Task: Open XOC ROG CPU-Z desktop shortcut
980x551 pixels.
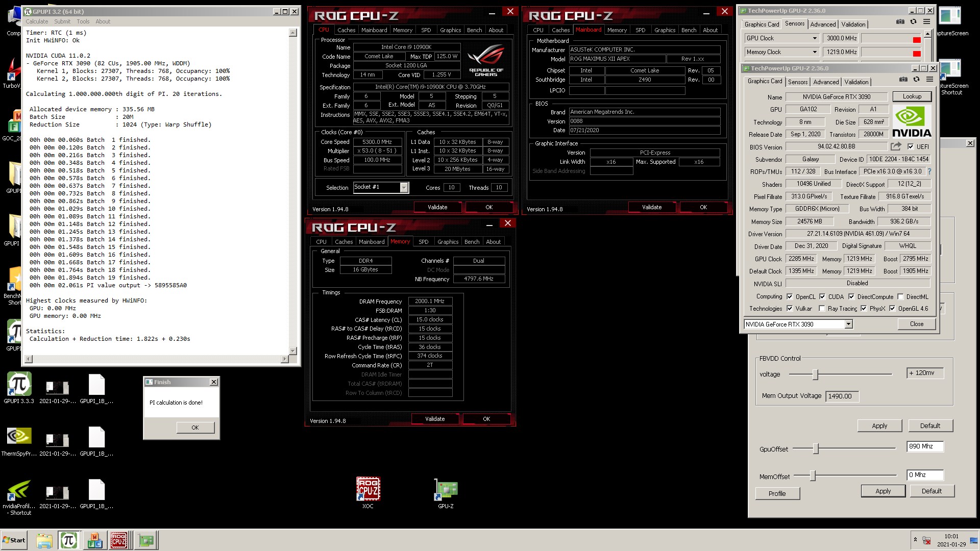Action: (x=368, y=492)
